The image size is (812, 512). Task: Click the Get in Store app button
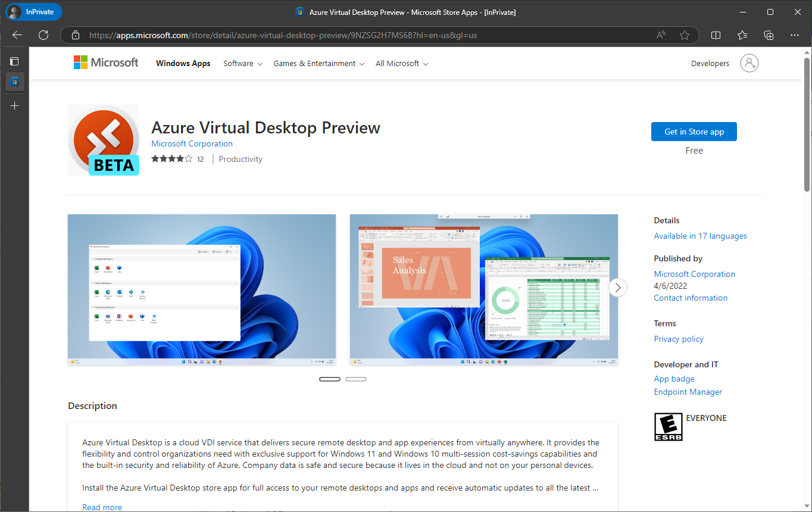point(694,132)
